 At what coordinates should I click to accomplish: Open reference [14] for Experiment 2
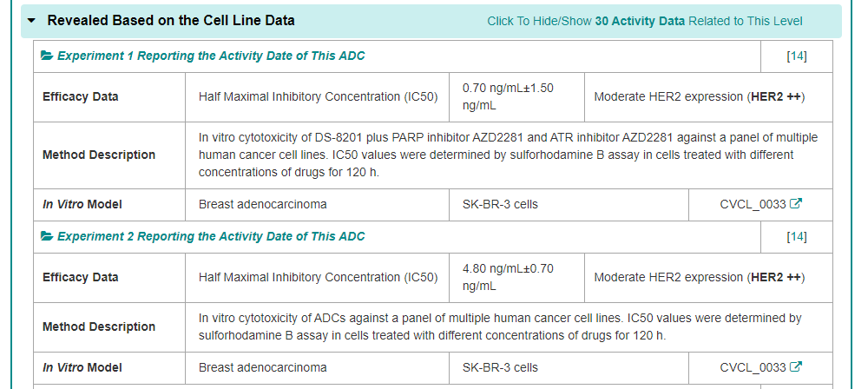[x=796, y=237]
